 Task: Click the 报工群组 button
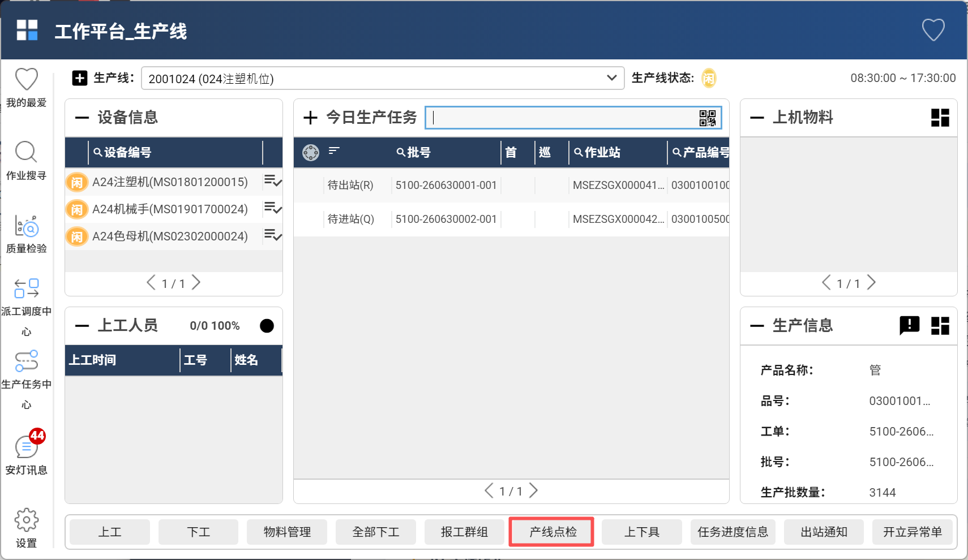coord(464,532)
